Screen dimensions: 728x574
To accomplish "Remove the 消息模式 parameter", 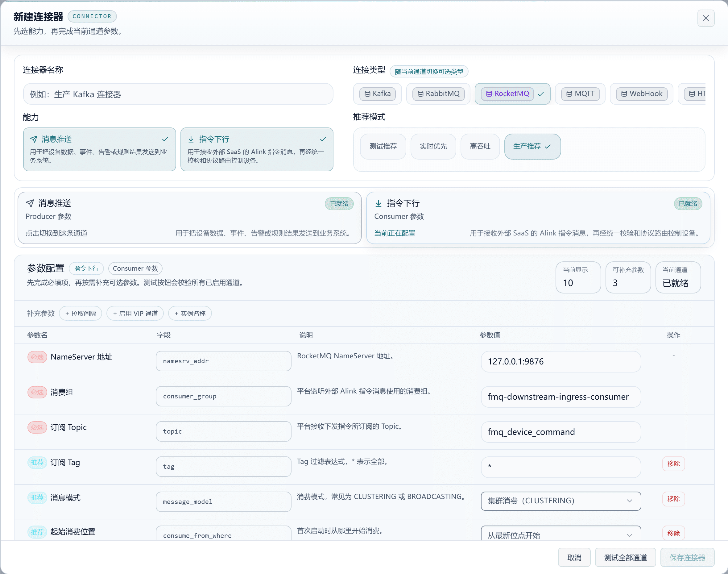I will [673, 499].
